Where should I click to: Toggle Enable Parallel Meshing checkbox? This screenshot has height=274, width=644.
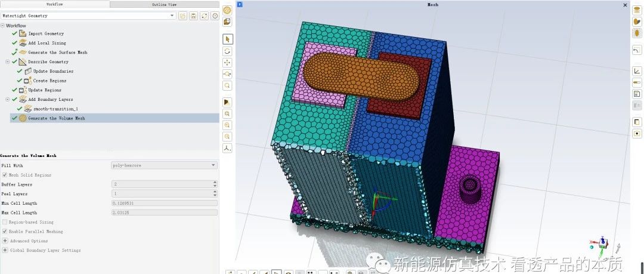pyautogui.click(x=5, y=232)
